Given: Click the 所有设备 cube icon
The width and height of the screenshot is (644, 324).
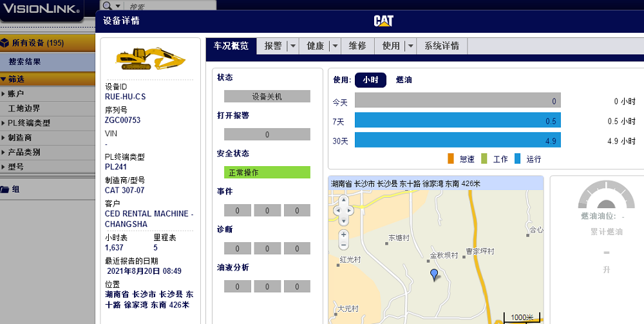Looking at the screenshot, I should pos(6,43).
